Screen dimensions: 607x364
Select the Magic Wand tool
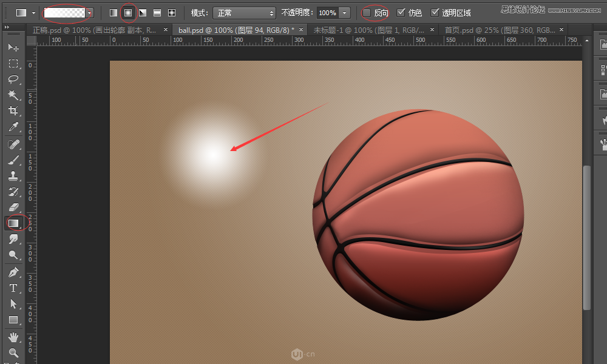tap(13, 95)
